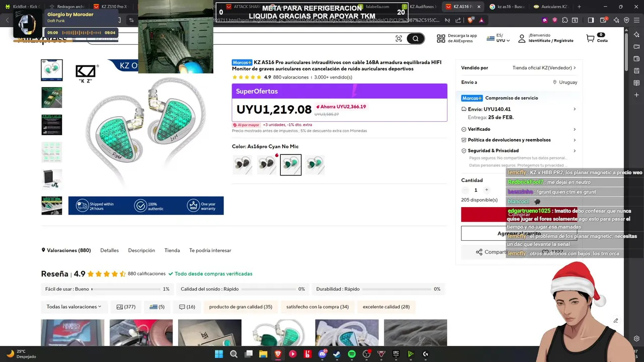Expand the Verificado row
Screen dimensions: 644x362
519,129
